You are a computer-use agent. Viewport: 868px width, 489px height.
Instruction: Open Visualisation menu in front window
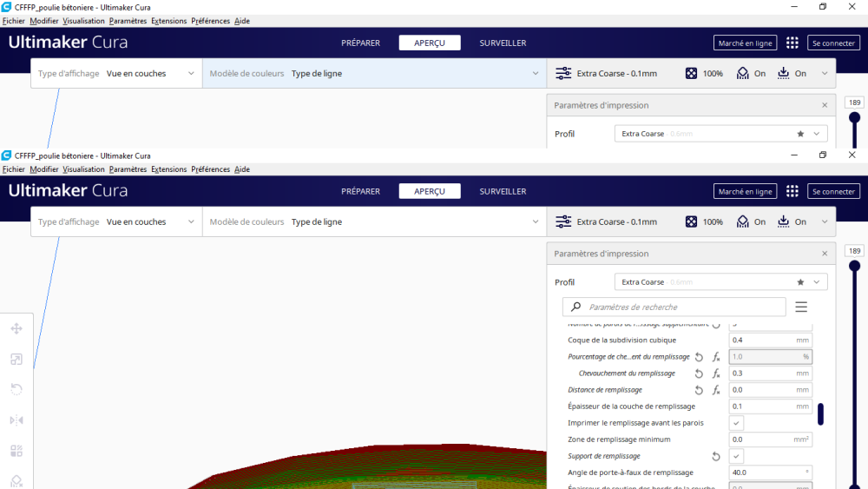[x=83, y=169]
